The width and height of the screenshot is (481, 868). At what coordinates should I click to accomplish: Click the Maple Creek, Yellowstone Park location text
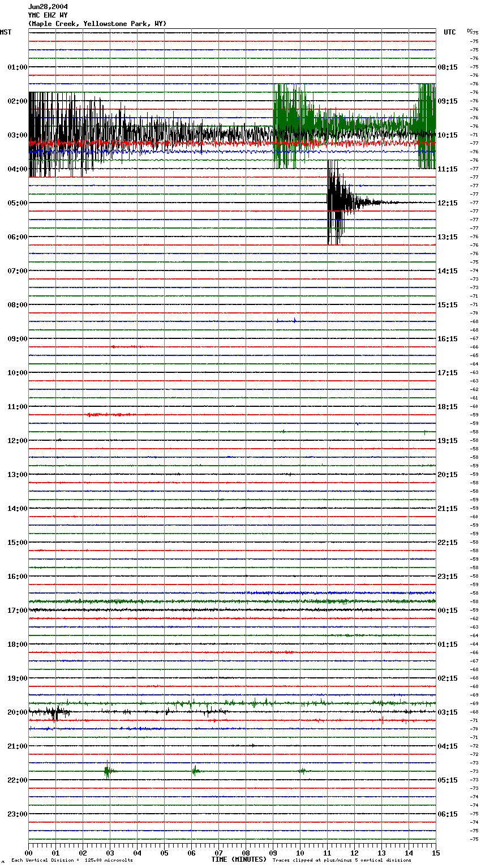[x=97, y=24]
